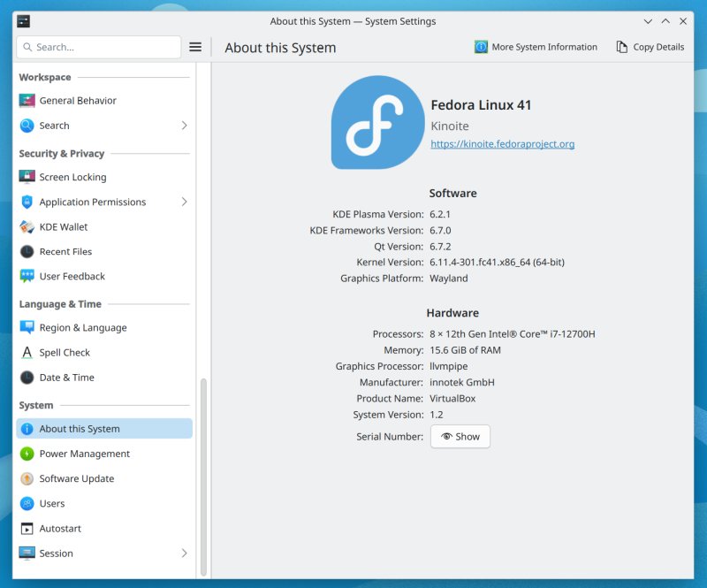Open the kinoite.fedoraproject.org link
707x588 pixels.
pyautogui.click(x=502, y=144)
